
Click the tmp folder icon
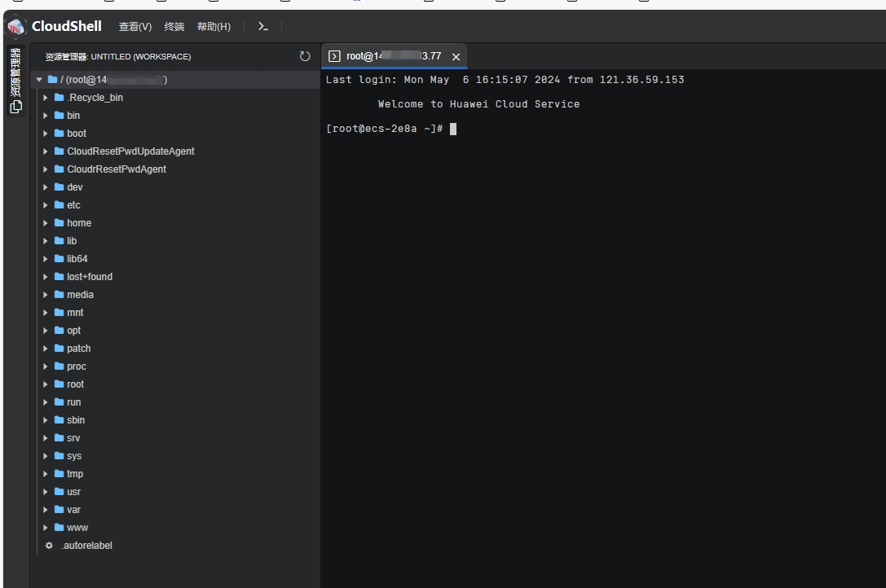59,473
